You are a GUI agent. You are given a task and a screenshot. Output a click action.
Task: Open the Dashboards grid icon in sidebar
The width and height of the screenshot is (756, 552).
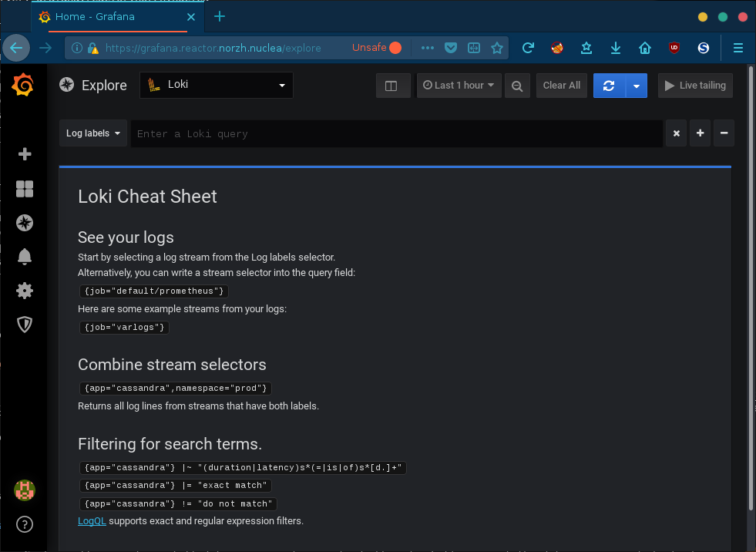25,189
